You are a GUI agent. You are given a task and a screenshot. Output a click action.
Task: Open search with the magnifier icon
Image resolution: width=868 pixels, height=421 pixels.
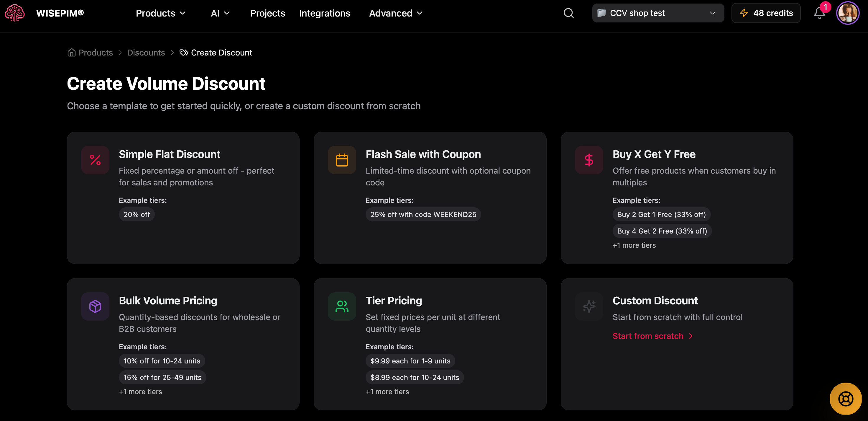(x=568, y=13)
